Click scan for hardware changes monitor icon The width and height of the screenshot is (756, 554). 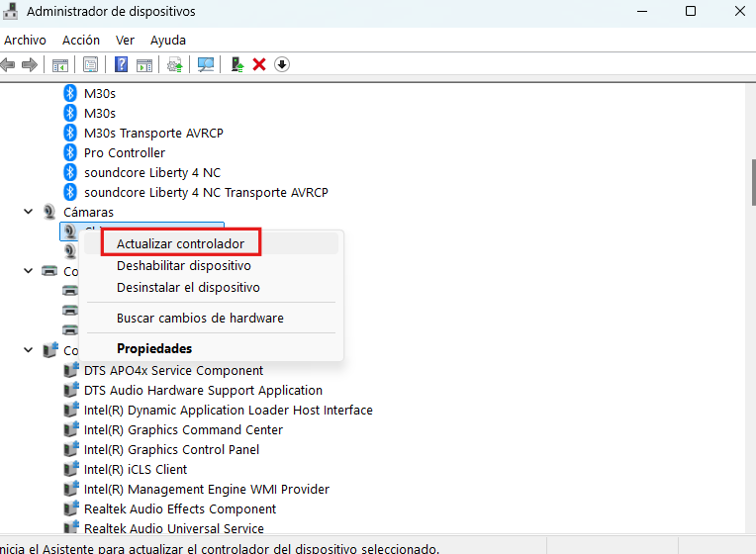(206, 64)
